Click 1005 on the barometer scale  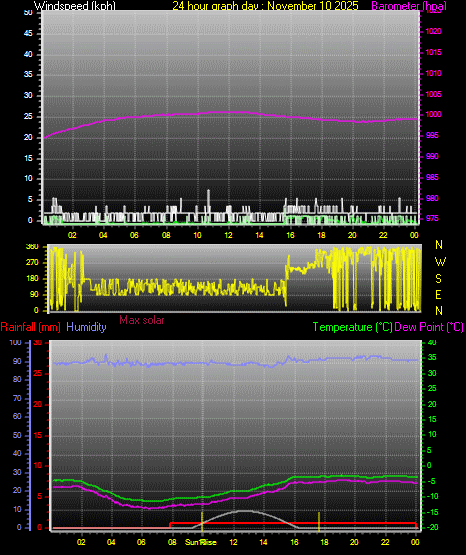pos(433,94)
